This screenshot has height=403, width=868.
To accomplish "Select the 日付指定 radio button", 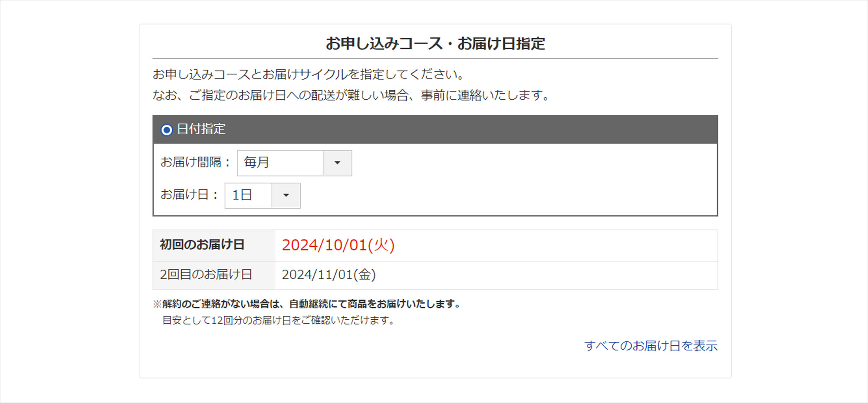I will point(167,130).
